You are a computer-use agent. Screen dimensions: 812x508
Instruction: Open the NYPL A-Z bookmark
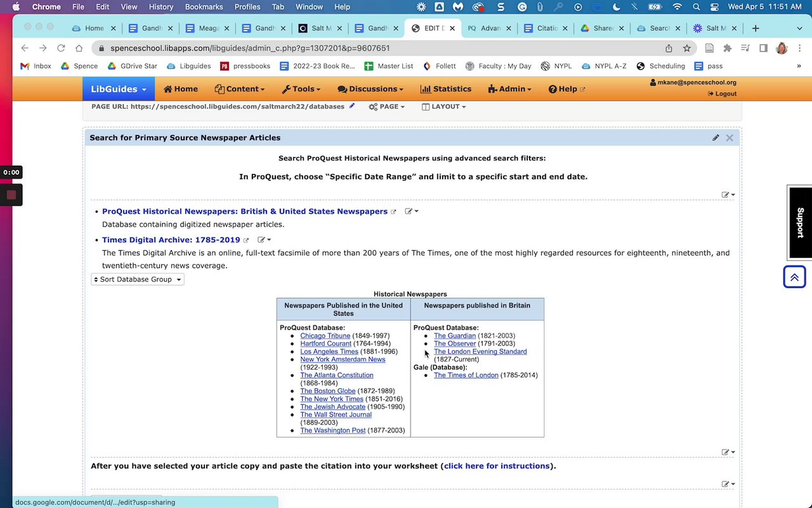(x=604, y=66)
